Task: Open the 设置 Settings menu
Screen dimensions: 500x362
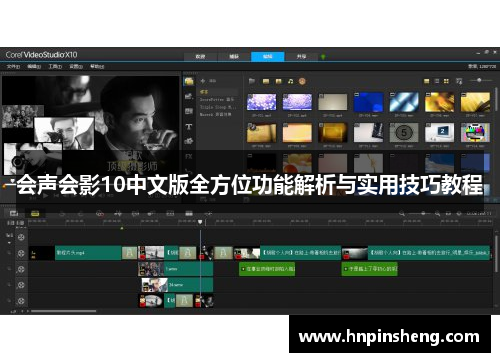Action: point(76,67)
